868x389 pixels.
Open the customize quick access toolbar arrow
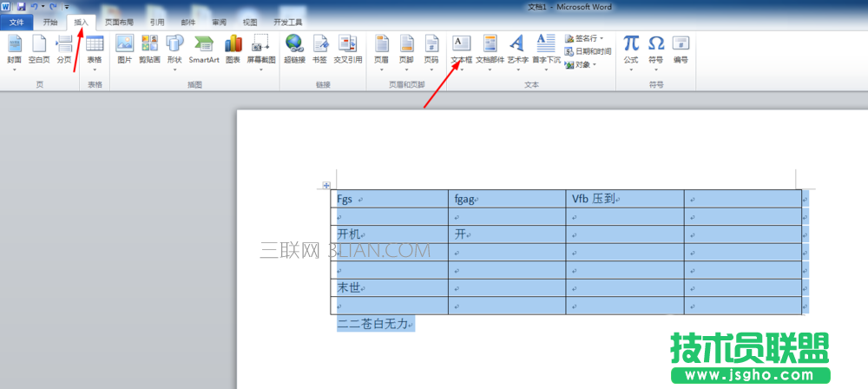[67, 7]
